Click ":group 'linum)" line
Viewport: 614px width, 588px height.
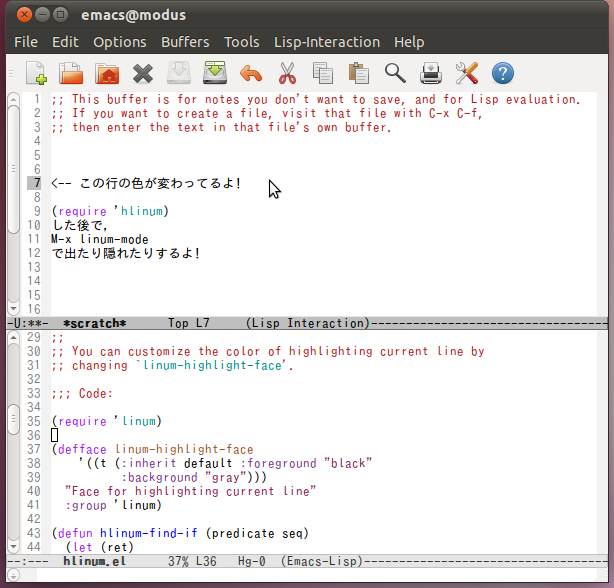114,505
